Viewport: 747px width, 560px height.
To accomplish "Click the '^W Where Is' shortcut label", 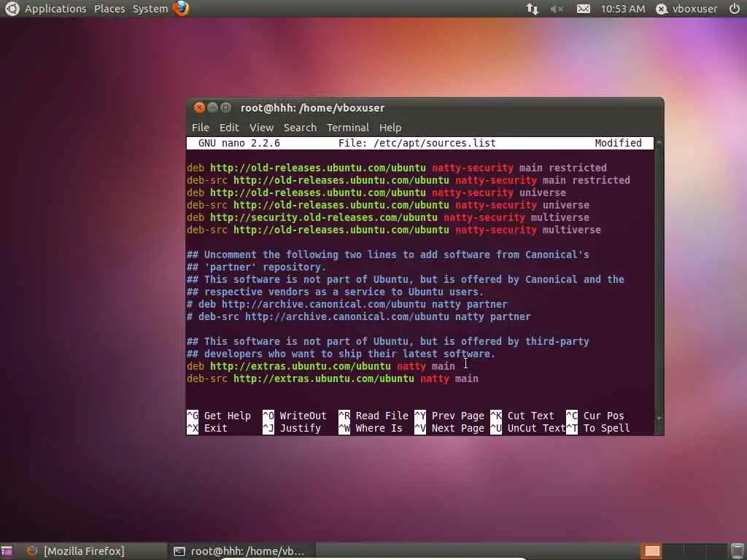I will click(x=370, y=428).
